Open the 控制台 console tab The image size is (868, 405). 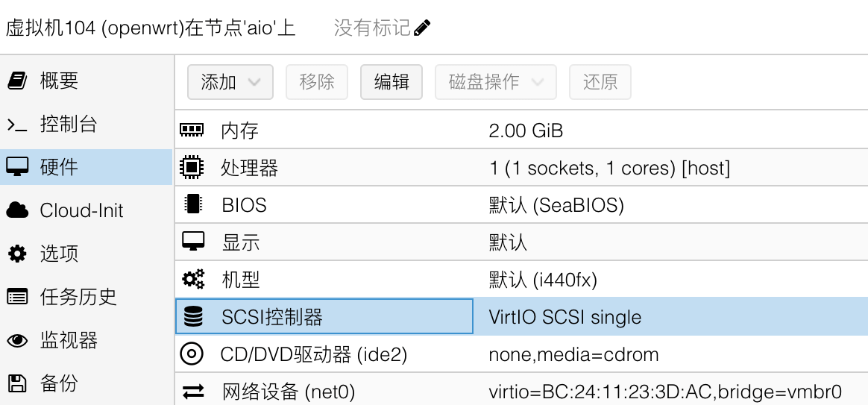tap(68, 124)
